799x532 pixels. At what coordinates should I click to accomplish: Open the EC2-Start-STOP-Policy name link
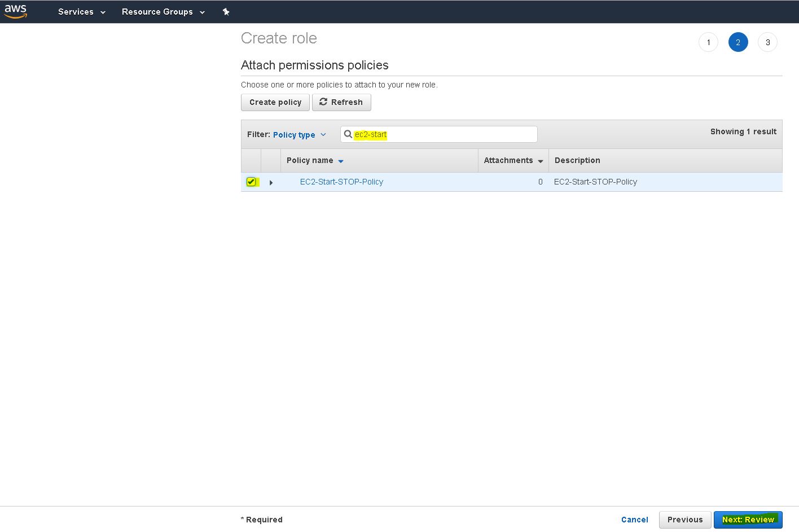[x=341, y=182]
